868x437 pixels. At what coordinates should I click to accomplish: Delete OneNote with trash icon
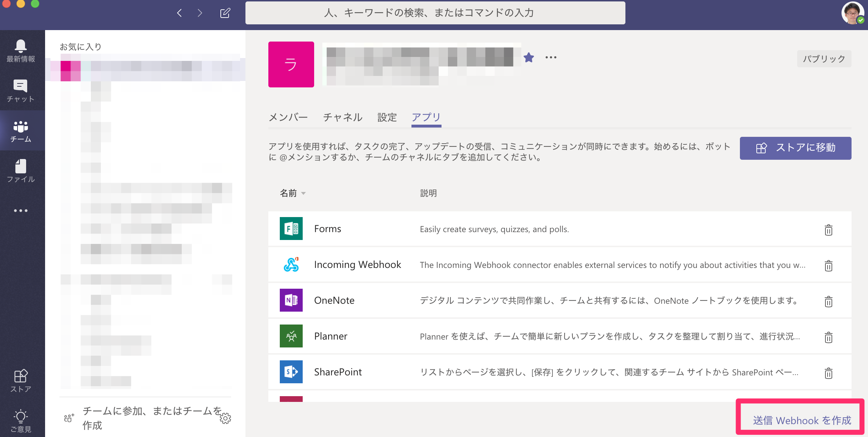(x=829, y=302)
